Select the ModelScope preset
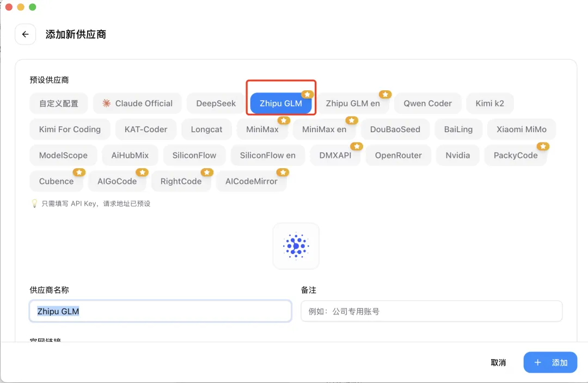 tap(63, 155)
